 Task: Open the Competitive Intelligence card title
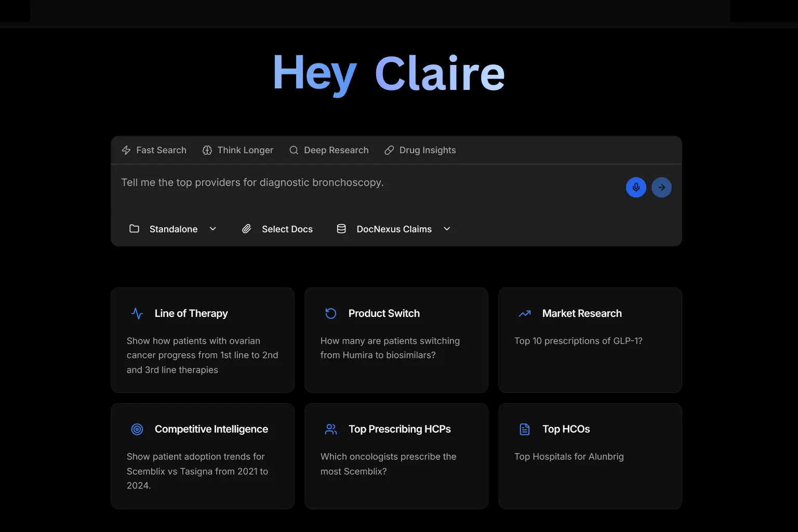(211, 429)
